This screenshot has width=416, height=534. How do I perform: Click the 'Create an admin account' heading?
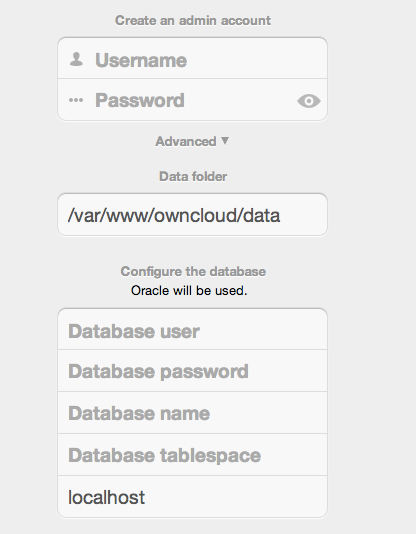tap(193, 20)
